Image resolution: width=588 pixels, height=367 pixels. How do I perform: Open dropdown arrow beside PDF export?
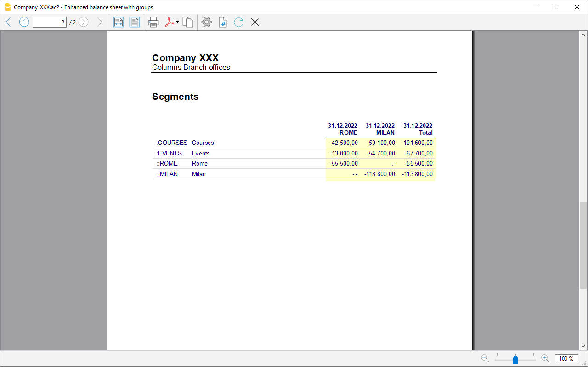178,22
